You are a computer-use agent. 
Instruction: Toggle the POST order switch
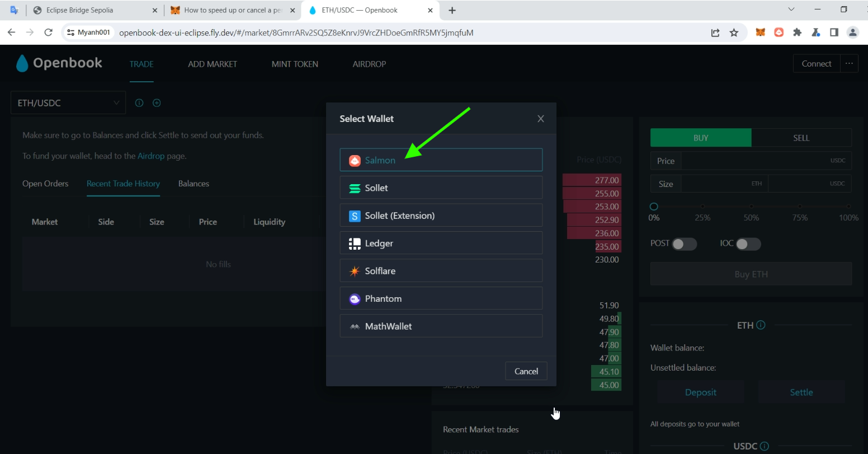point(684,244)
